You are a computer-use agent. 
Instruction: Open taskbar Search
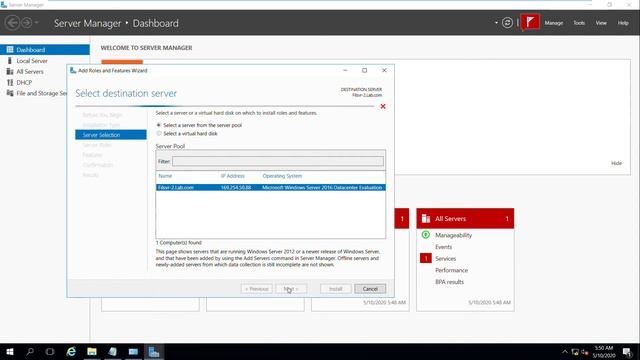(30, 351)
